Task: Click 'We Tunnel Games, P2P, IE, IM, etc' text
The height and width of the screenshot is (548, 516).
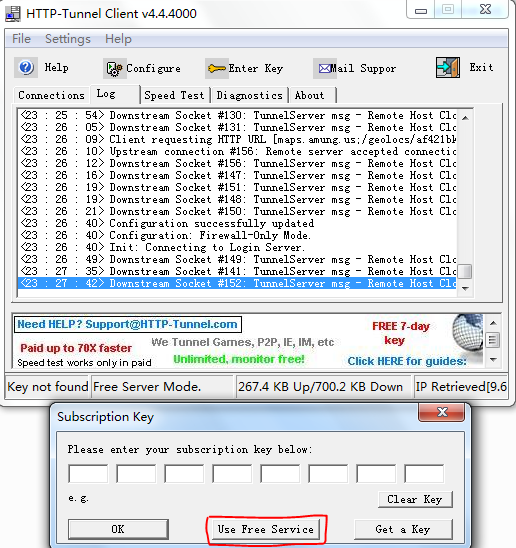Action: click(243, 342)
